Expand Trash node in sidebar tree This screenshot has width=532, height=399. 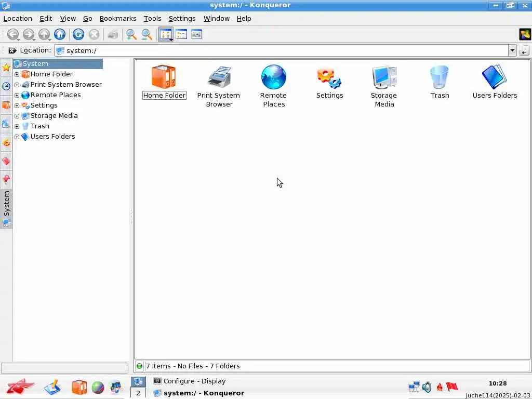pyautogui.click(x=17, y=127)
